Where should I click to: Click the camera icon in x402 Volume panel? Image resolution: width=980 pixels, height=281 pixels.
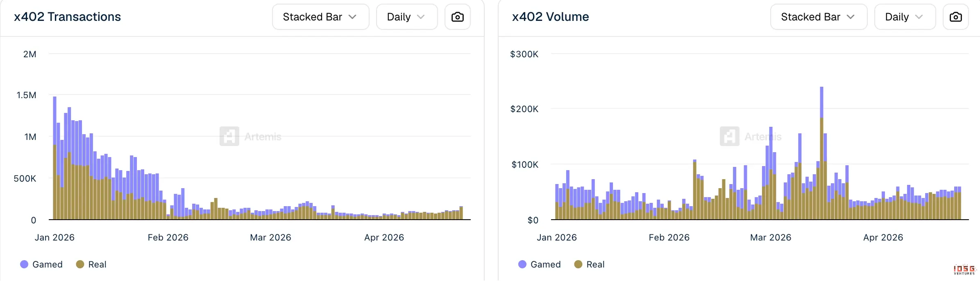coord(956,17)
